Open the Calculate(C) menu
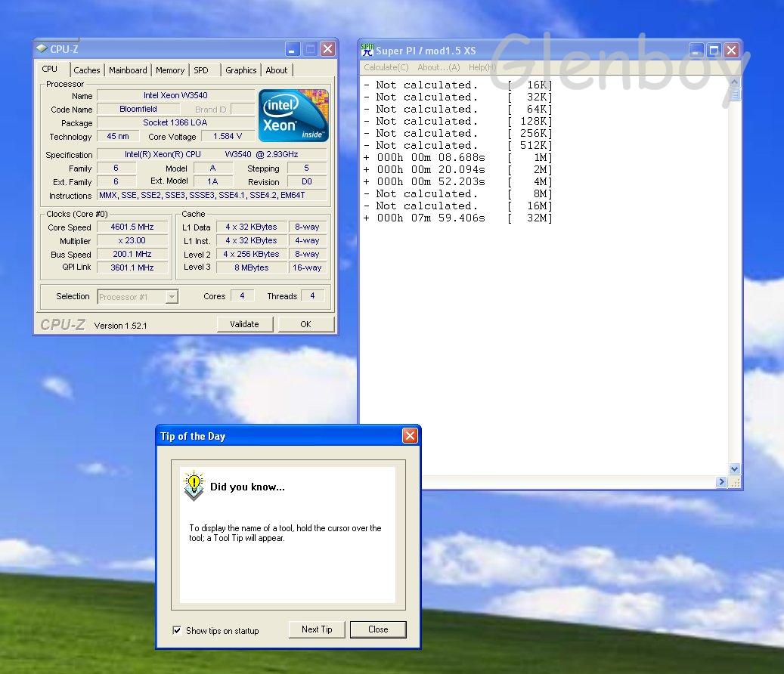This screenshot has width=784, height=674. point(386,67)
